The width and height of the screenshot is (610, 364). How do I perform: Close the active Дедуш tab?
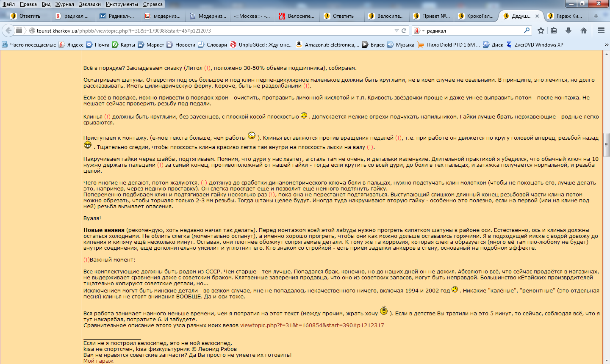tap(537, 16)
